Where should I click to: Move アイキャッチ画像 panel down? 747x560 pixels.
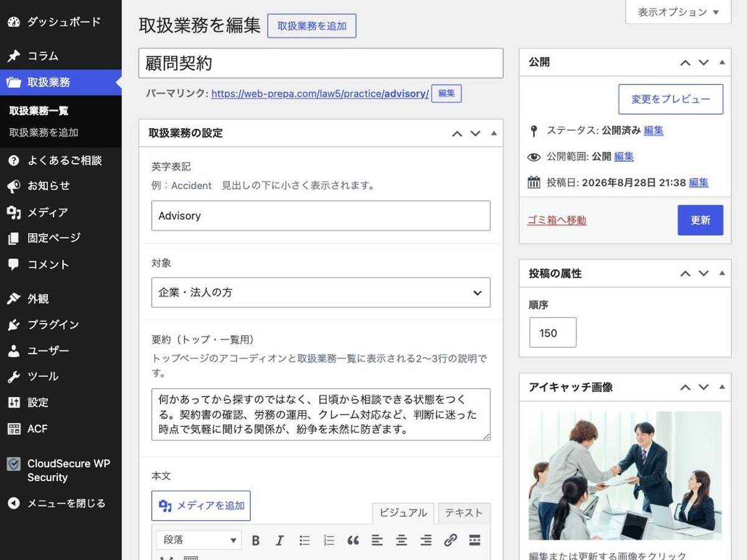[704, 387]
